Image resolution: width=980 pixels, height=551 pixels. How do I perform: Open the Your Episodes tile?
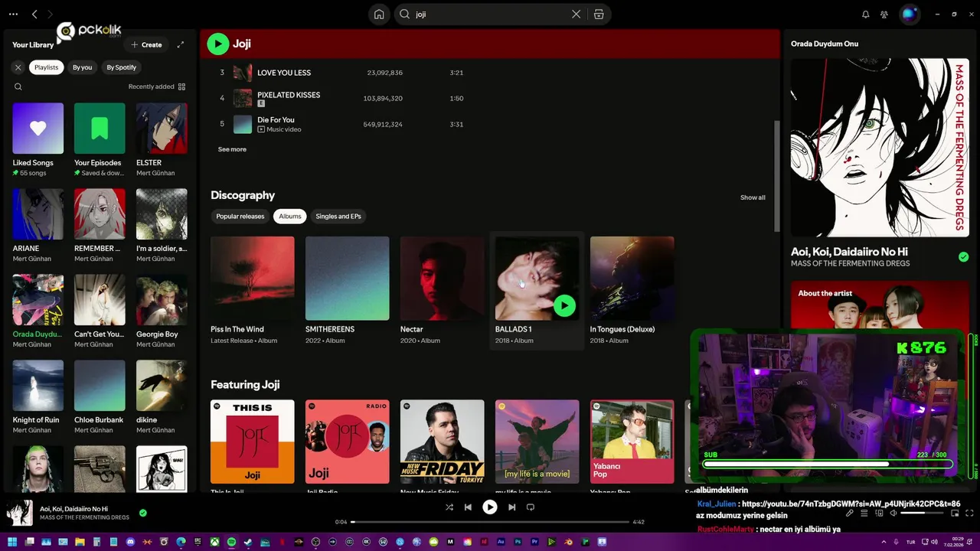(x=100, y=139)
